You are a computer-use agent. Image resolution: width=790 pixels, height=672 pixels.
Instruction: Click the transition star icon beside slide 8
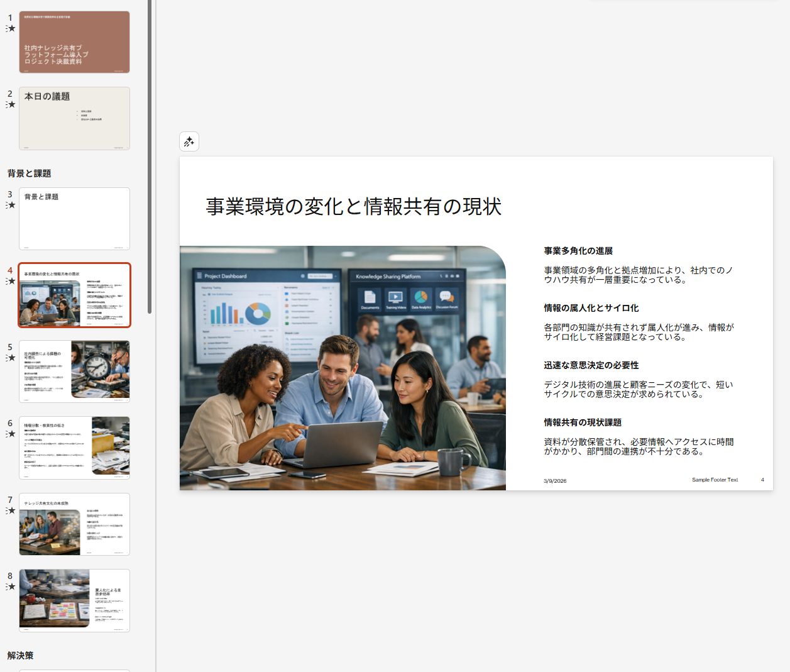pyautogui.click(x=11, y=587)
